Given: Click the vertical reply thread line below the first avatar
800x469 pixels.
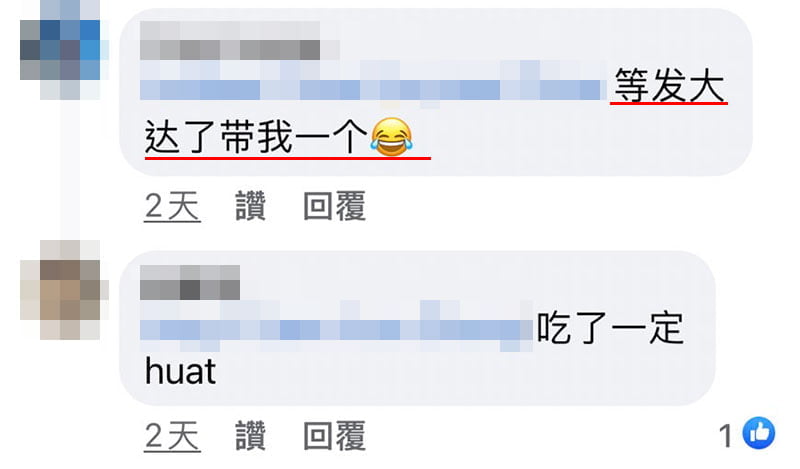Looking at the screenshot, I should 70,170.
